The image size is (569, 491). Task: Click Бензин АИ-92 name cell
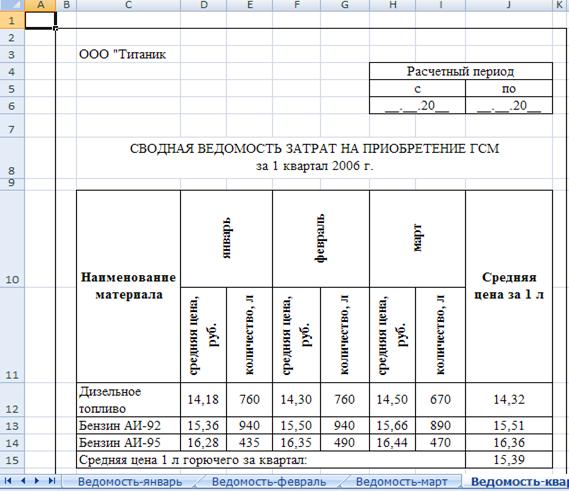tap(128, 425)
